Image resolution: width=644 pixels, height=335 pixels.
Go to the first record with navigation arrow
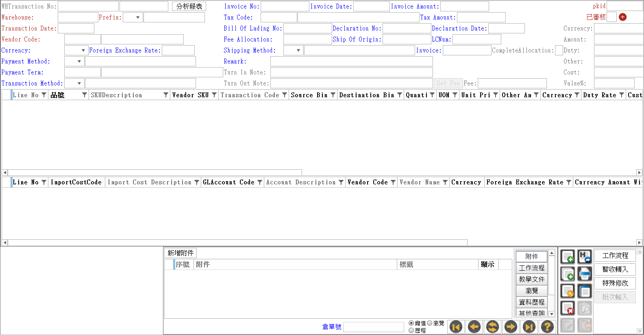coord(456,326)
